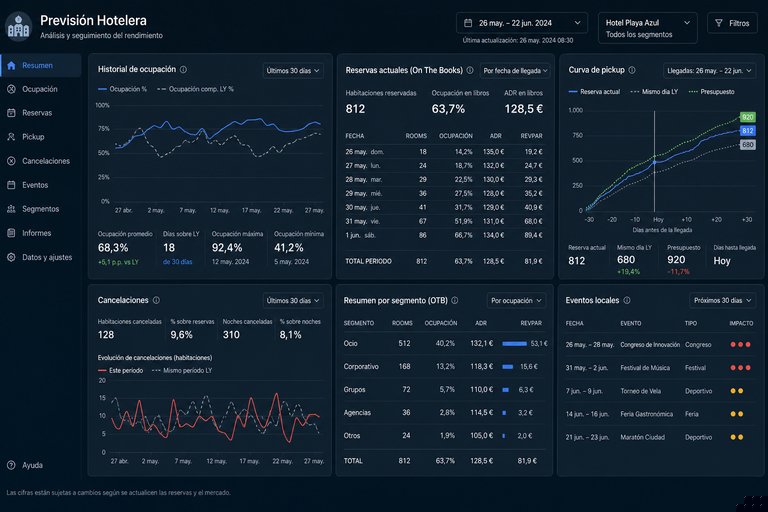Click the Informes document icon
The image size is (768, 512).
click(x=11, y=233)
